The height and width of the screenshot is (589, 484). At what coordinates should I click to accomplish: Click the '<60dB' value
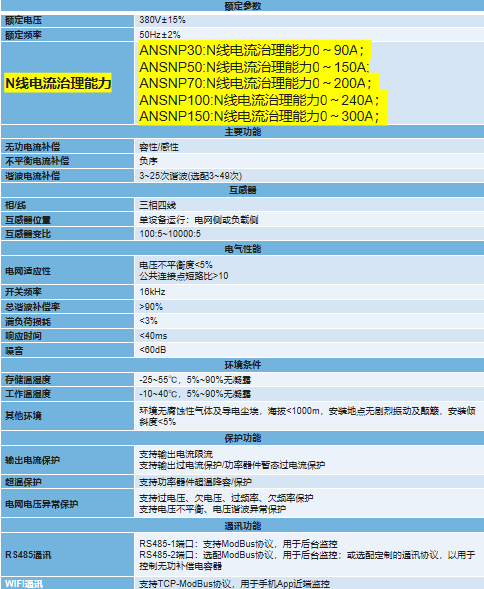click(x=153, y=350)
